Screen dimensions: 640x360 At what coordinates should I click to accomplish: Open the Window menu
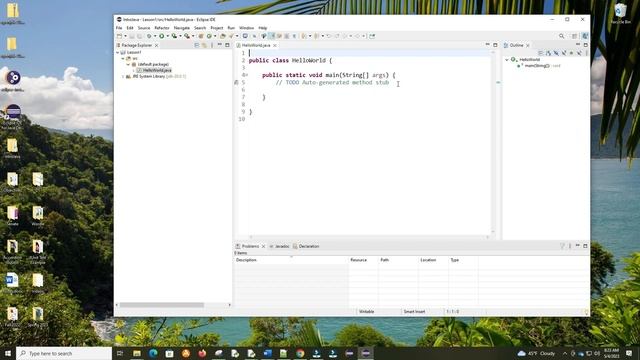[x=247, y=28]
